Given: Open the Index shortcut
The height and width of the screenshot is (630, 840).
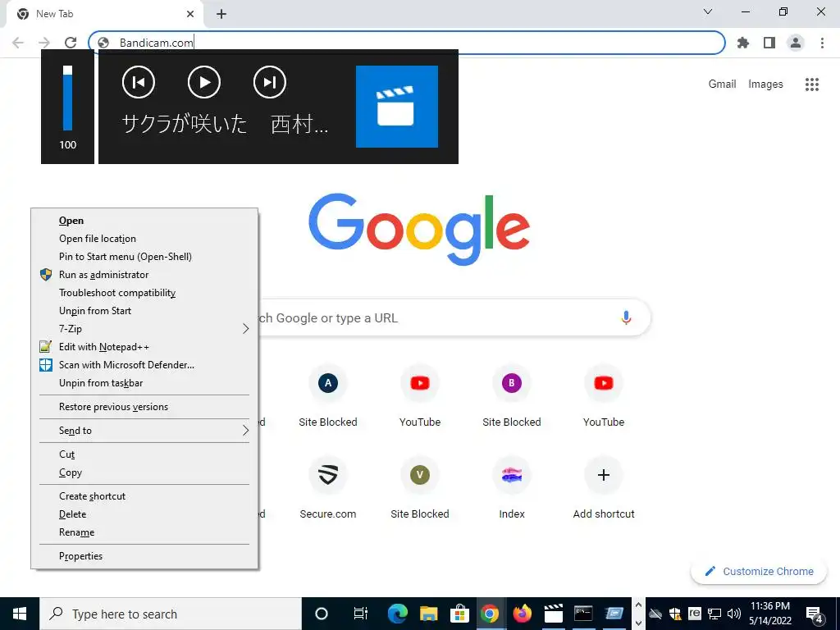Looking at the screenshot, I should [512, 487].
